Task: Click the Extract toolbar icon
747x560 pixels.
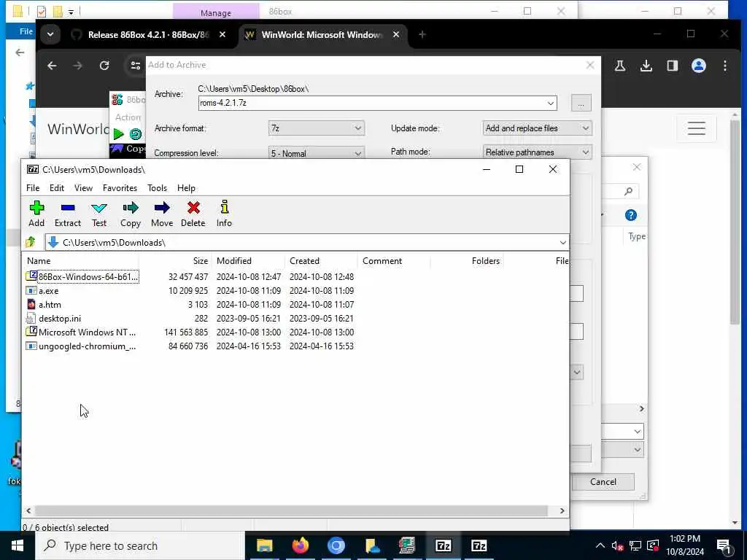Action: [68, 214]
